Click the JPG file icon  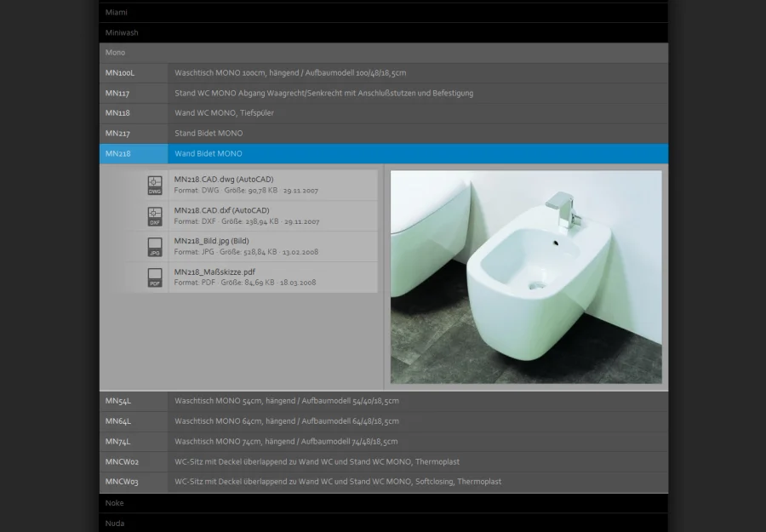[154, 247]
